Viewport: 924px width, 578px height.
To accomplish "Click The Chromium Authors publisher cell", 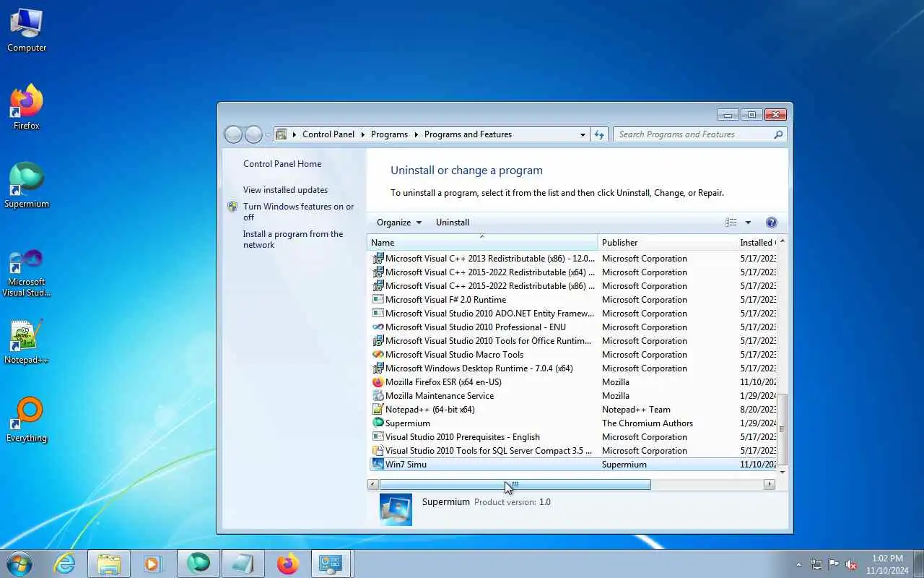I will pos(647,423).
